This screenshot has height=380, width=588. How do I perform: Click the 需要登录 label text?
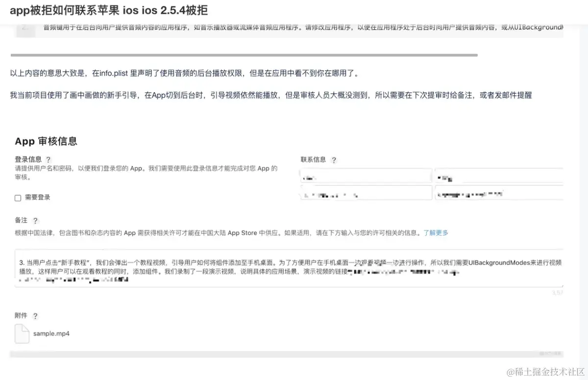click(x=38, y=198)
